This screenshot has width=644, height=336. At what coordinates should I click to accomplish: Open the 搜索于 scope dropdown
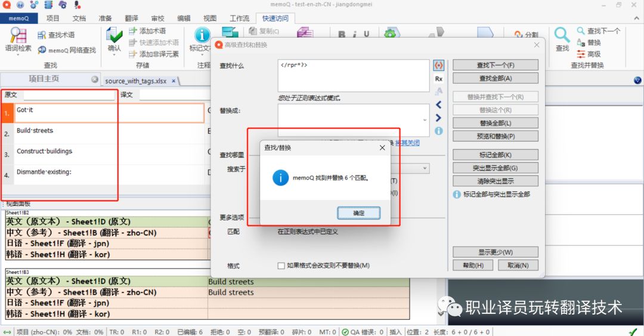click(x=425, y=168)
